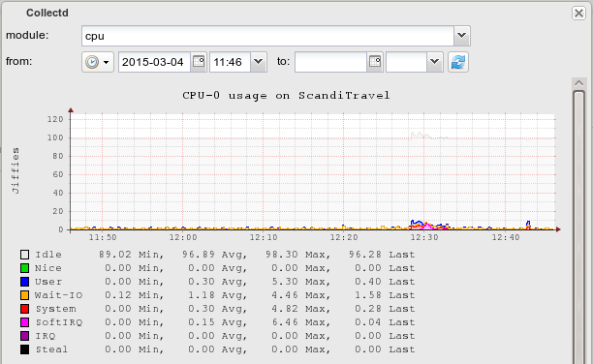The height and width of the screenshot is (364, 593).
Task: Close the Collectd dialog
Action: 578,14
